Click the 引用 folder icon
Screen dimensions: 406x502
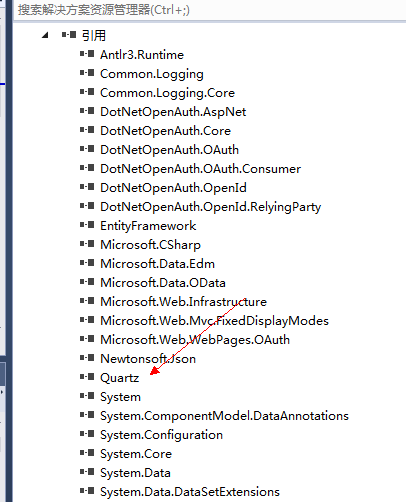pos(69,34)
